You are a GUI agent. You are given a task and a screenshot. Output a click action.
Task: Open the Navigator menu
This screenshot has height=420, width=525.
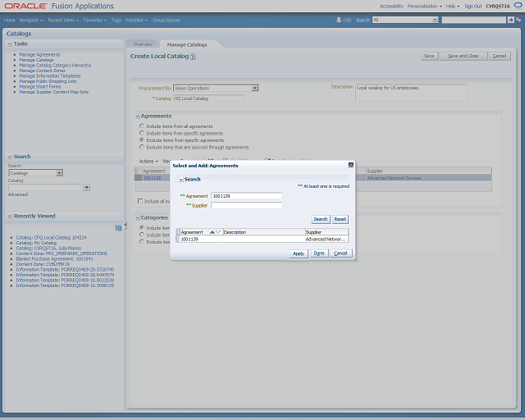31,20
